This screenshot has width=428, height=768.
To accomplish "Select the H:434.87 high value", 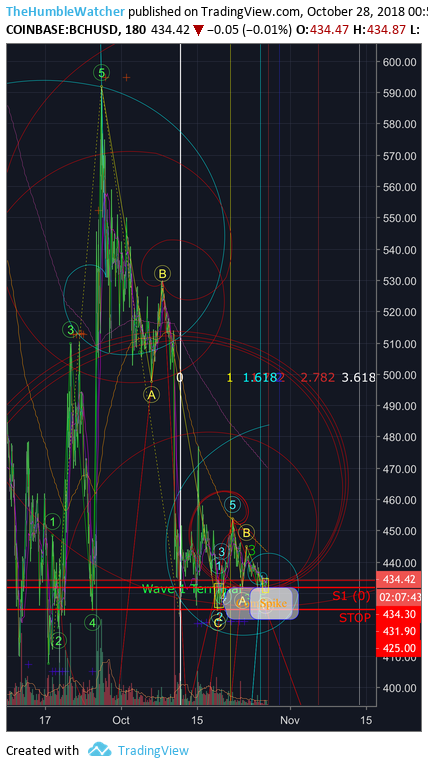I will pyautogui.click(x=379, y=30).
